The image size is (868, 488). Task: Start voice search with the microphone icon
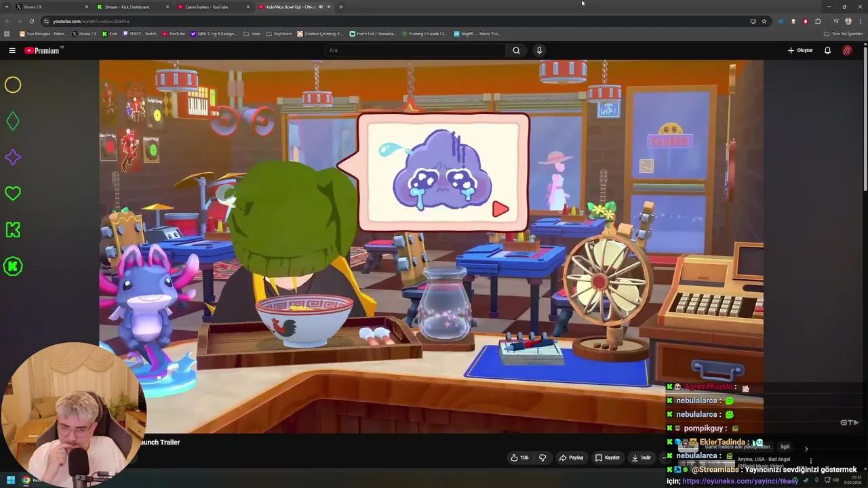click(x=539, y=50)
